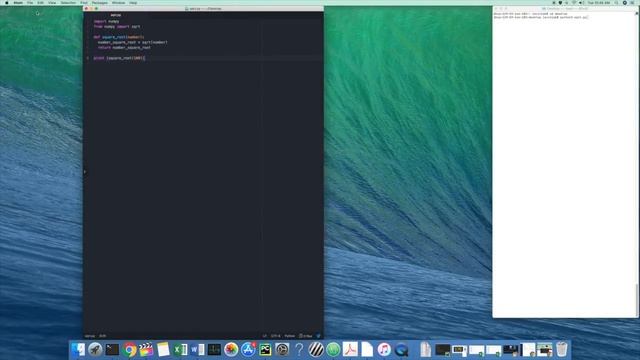Open the Atom application menu
The height and width of the screenshot is (360, 640).
pyautogui.click(x=18, y=3)
